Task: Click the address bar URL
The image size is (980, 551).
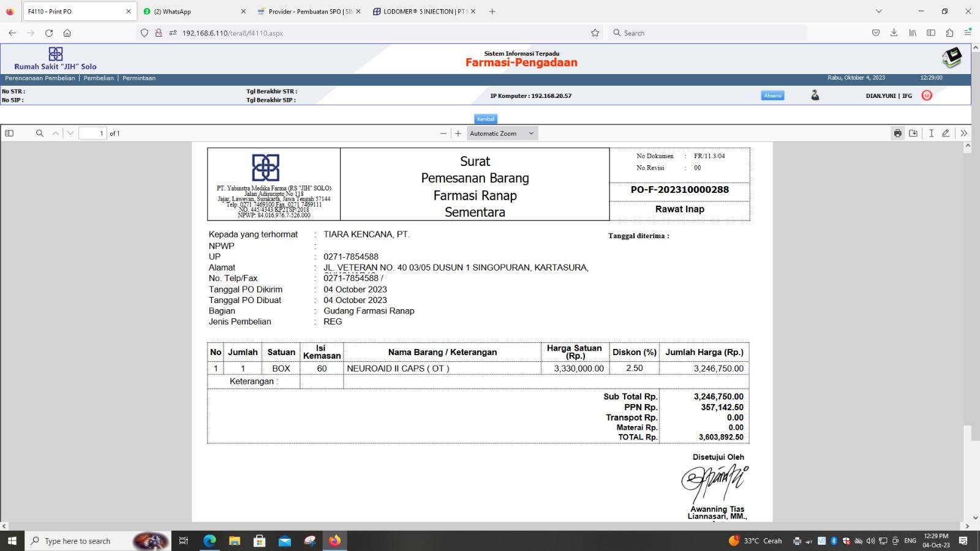Action: pos(233,33)
